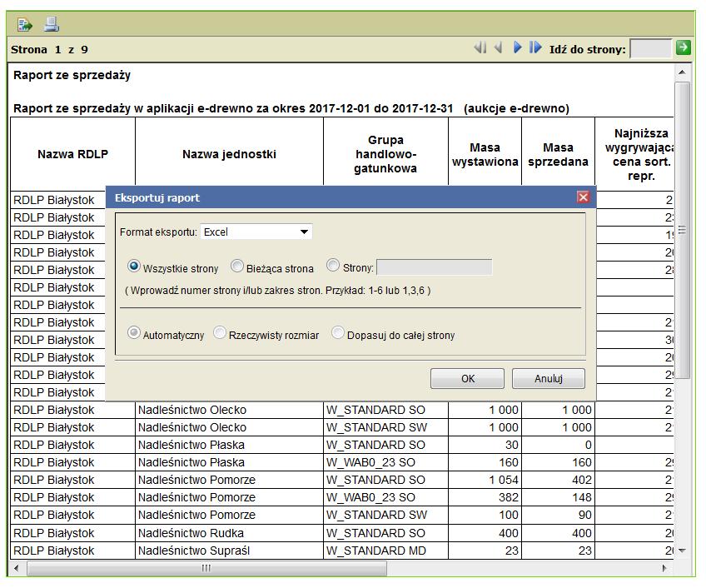Click the horizontal scrollbar thumb
The width and height of the screenshot is (706, 588).
(206, 568)
